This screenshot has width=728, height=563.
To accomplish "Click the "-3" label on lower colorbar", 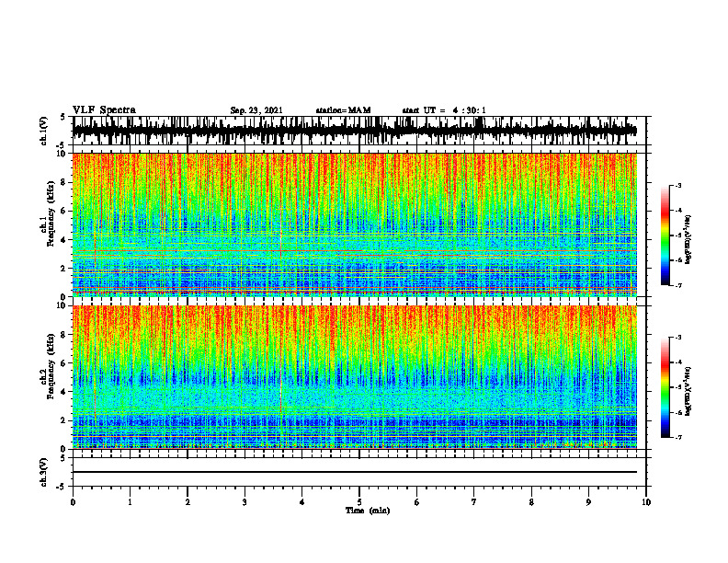I will pyautogui.click(x=678, y=338).
